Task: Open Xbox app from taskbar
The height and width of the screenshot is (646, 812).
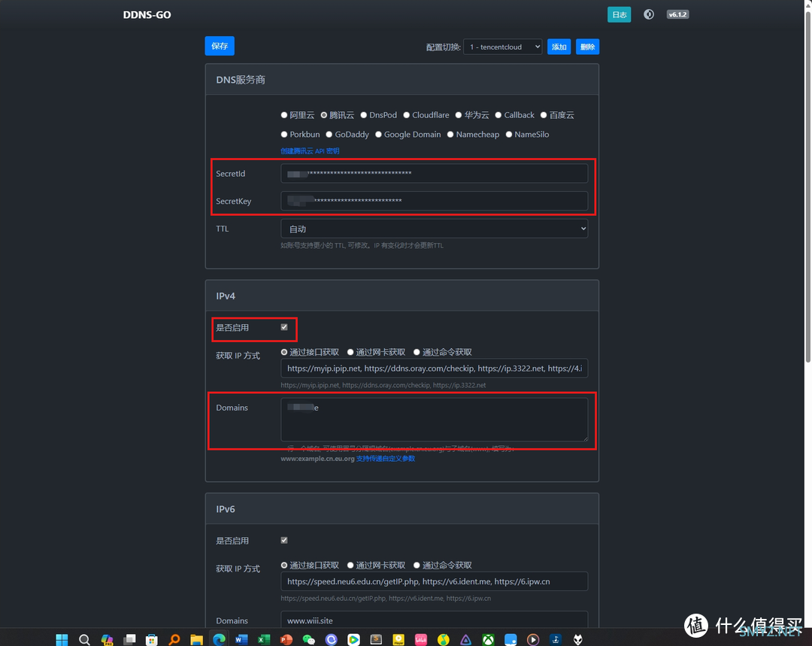Action: pos(488,639)
